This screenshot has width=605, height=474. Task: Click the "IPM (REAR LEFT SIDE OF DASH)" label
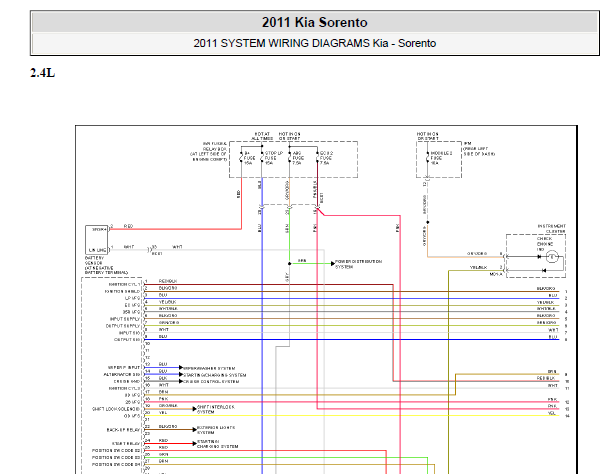[x=478, y=149]
